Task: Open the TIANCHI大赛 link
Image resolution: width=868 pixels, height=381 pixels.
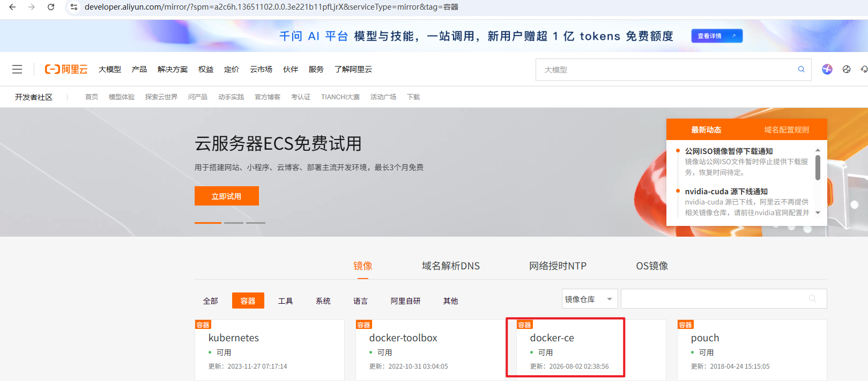Action: click(x=340, y=97)
